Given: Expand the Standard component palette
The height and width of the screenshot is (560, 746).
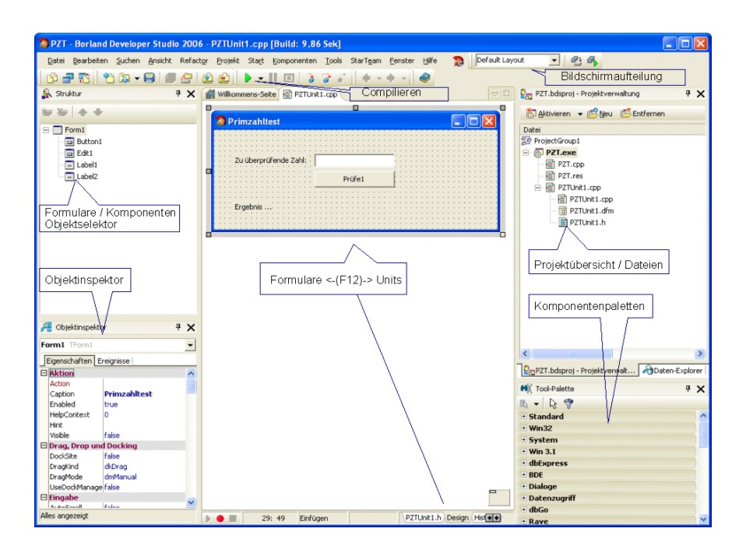Looking at the screenshot, I should 524,417.
